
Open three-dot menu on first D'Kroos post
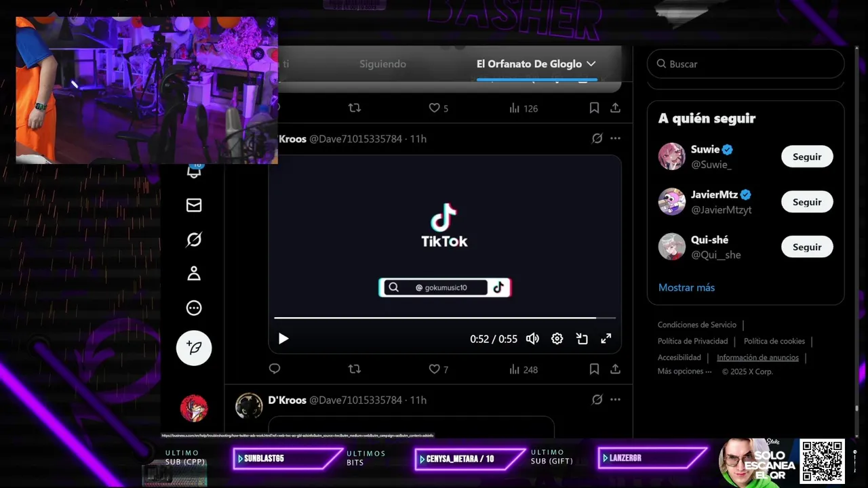(x=615, y=138)
